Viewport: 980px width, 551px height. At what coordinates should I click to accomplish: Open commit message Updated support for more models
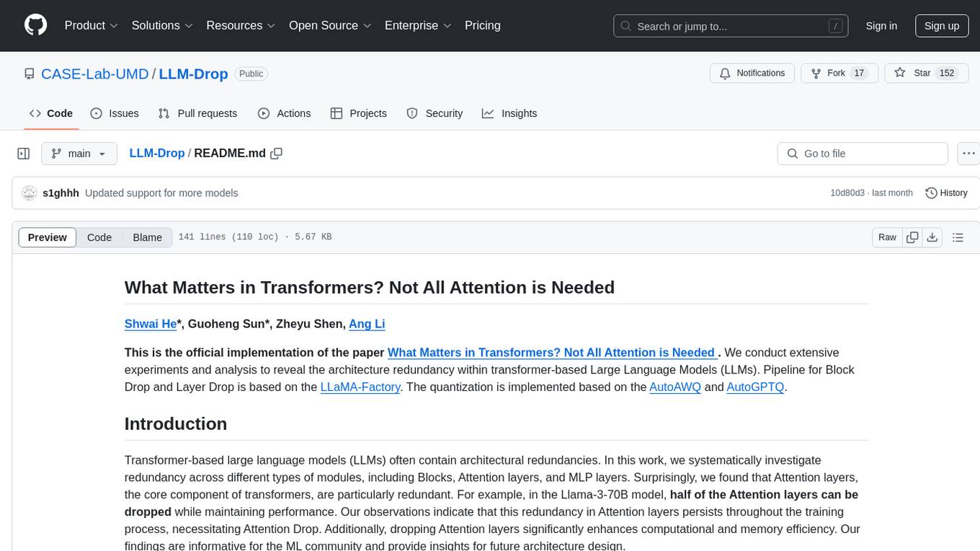[x=161, y=193]
